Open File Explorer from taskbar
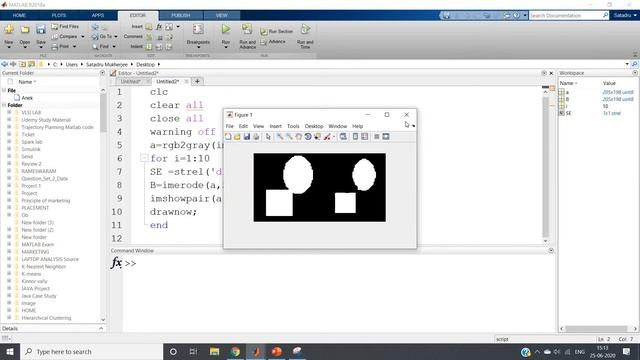The height and width of the screenshot is (360, 640). [x=214, y=352]
